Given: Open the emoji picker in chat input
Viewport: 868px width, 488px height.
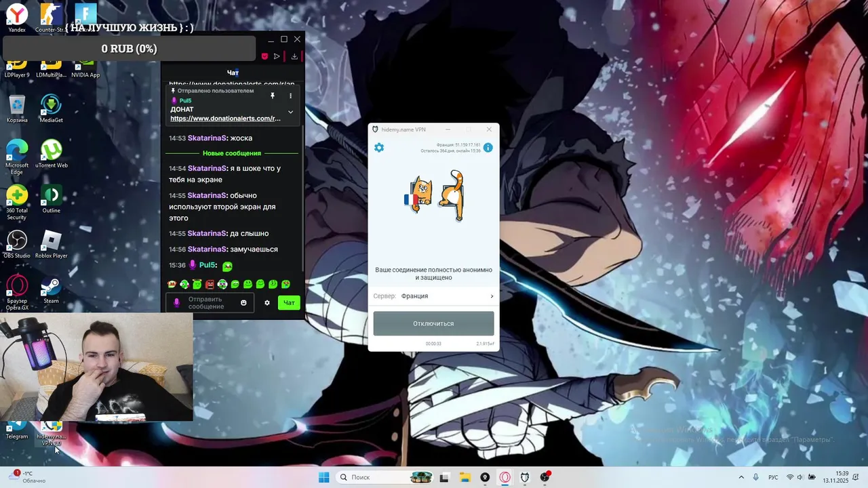Looking at the screenshot, I should pos(243,303).
